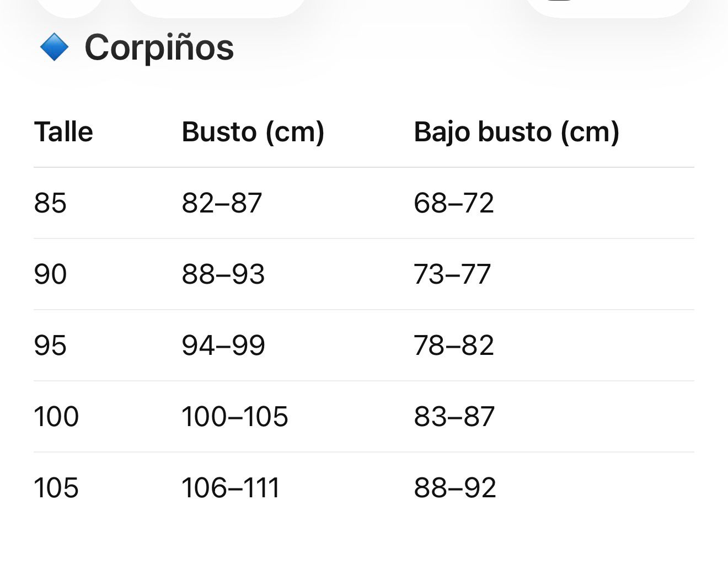Select the size 90 cell

(50, 274)
